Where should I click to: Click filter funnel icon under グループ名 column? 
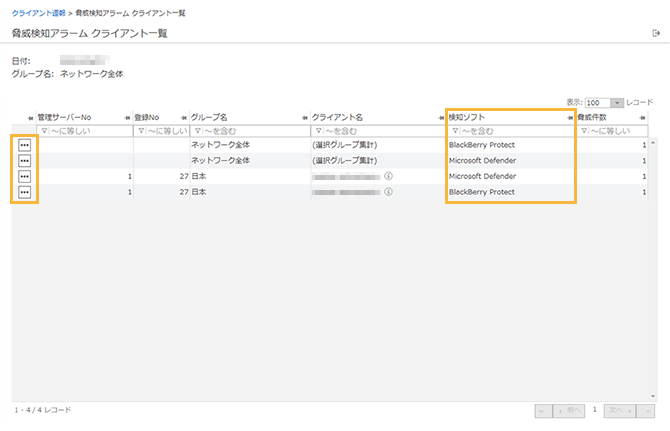click(x=197, y=131)
